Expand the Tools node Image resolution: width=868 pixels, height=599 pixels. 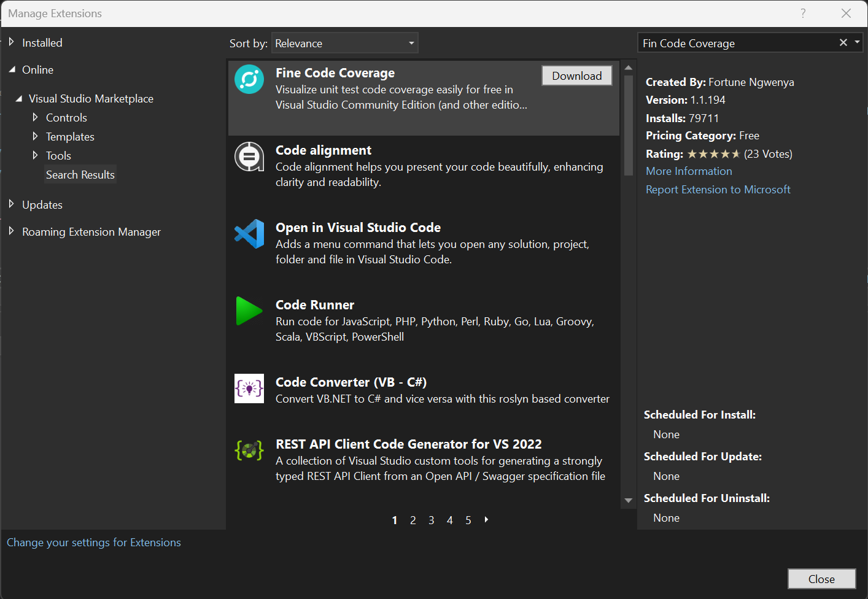coord(35,155)
